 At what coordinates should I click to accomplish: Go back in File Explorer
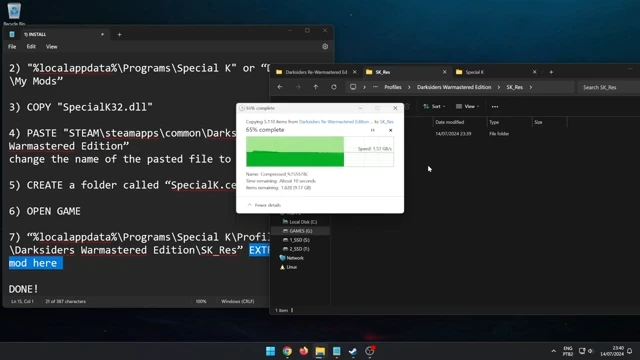click(x=280, y=87)
